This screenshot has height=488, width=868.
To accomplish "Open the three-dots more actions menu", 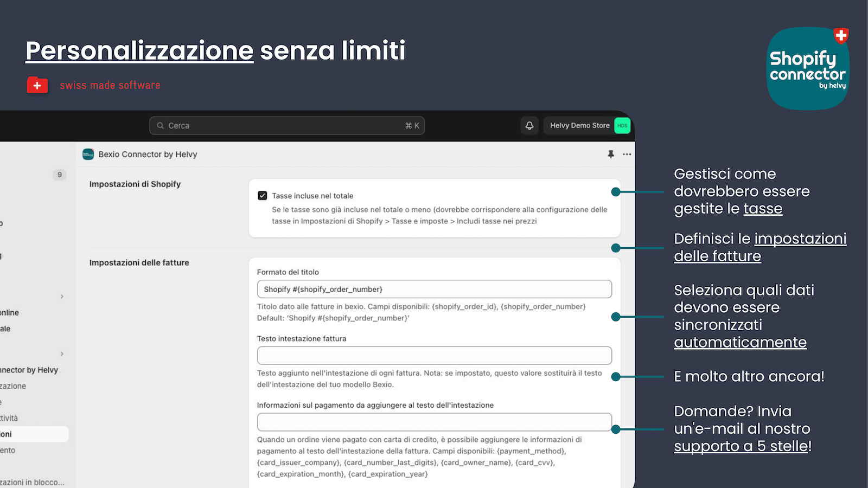I will coord(627,155).
